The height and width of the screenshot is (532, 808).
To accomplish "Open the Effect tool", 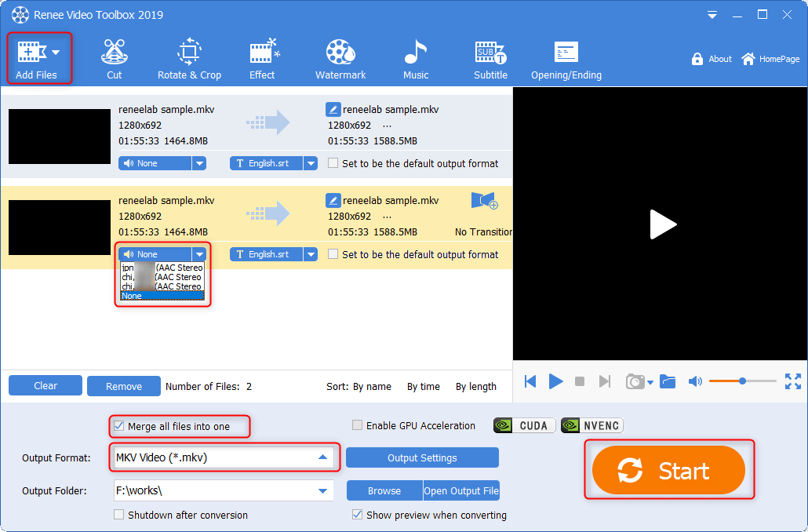I will pos(262,60).
